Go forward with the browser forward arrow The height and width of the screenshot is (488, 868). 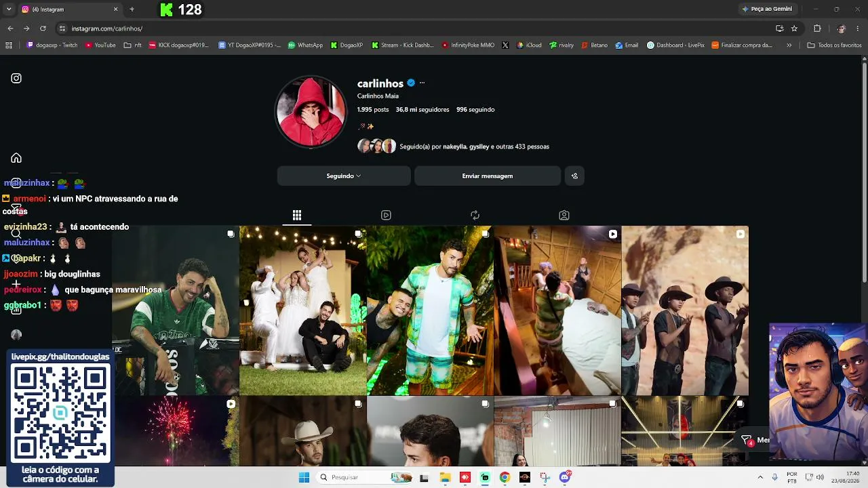(26, 28)
